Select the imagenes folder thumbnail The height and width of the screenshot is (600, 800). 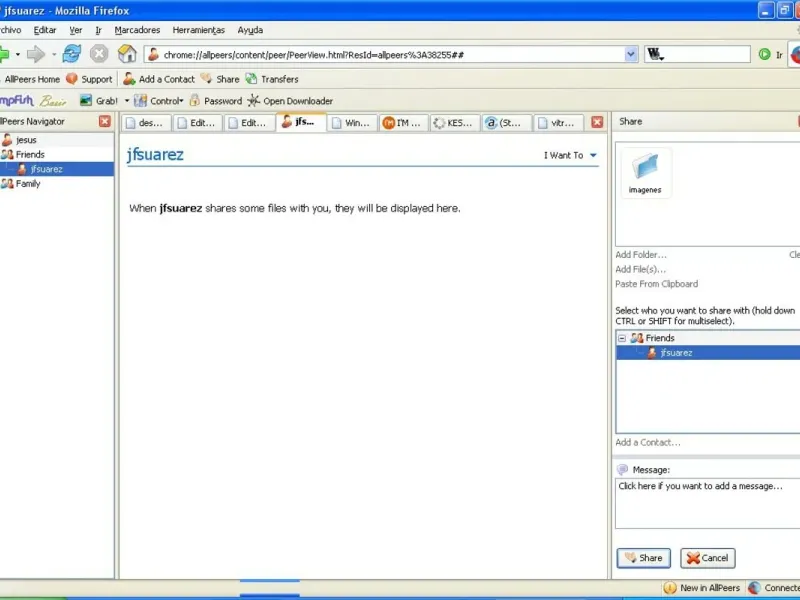[645, 173]
